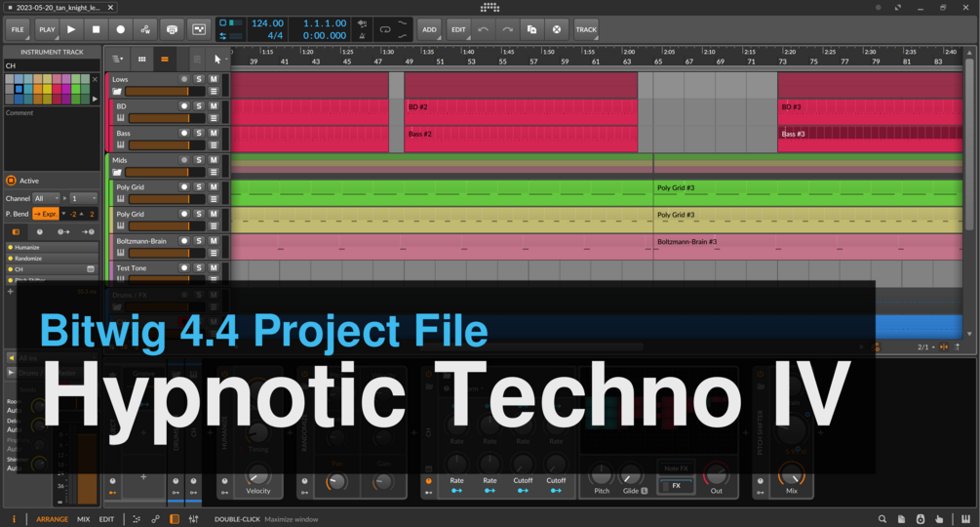The height and width of the screenshot is (527, 980).
Task: Redo the last undone action
Action: pos(507,29)
